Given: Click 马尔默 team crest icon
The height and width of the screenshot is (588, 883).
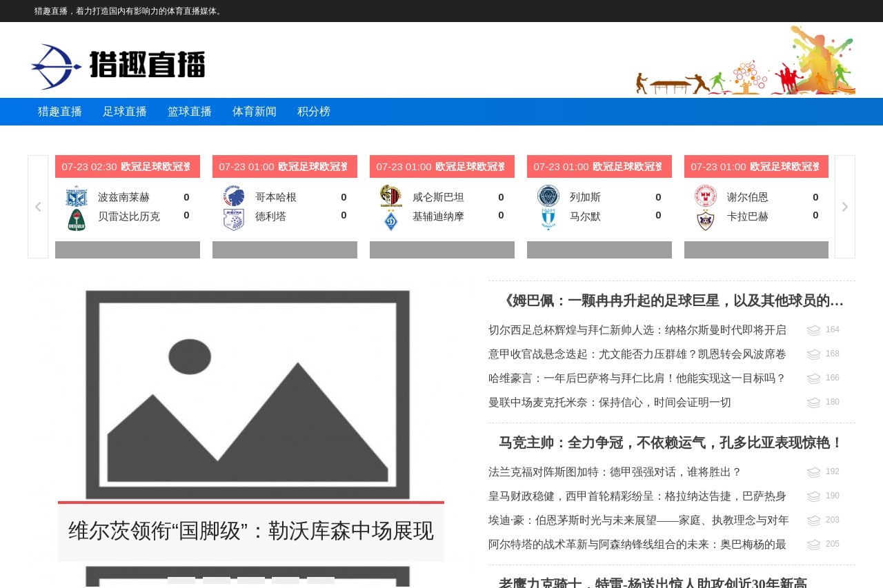Looking at the screenshot, I should (x=548, y=220).
